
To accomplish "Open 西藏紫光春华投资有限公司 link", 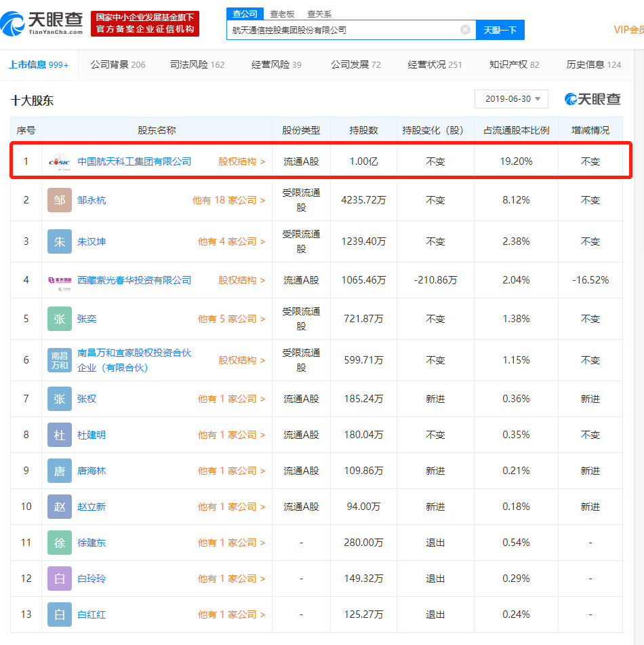I will point(134,280).
